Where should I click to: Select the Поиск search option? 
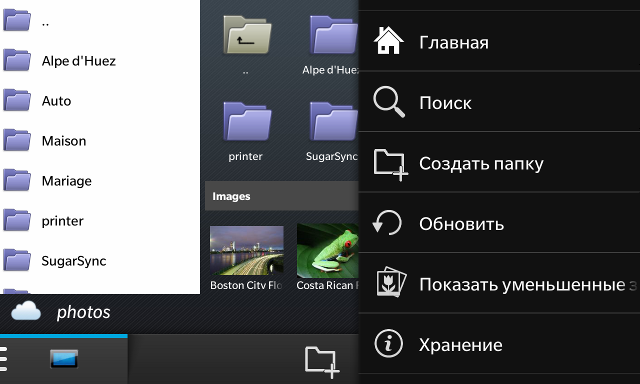point(499,102)
